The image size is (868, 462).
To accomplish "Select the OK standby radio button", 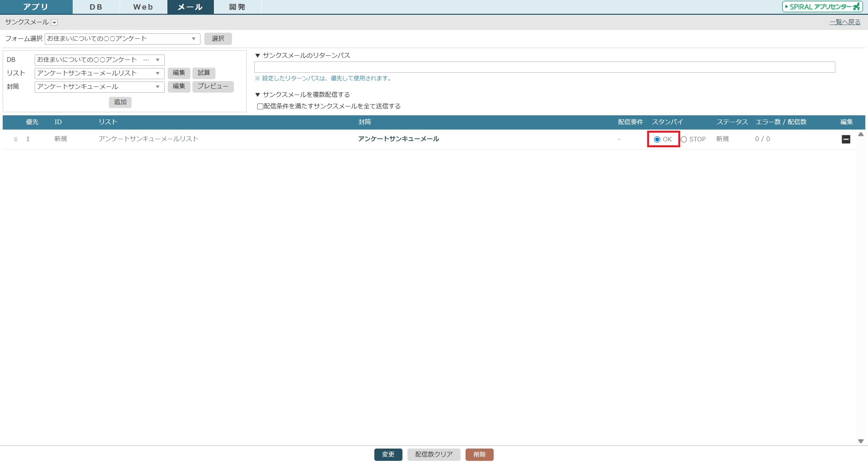I will (657, 140).
